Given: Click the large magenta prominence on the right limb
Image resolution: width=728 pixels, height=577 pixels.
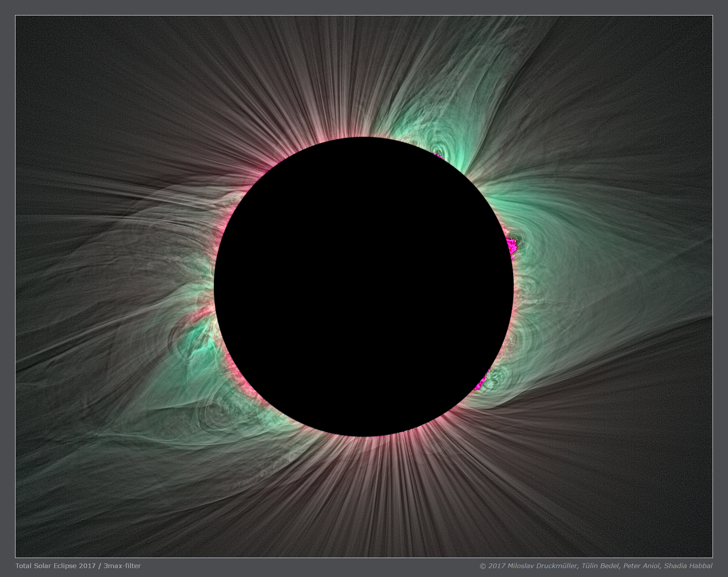Looking at the screenshot, I should point(512,246).
